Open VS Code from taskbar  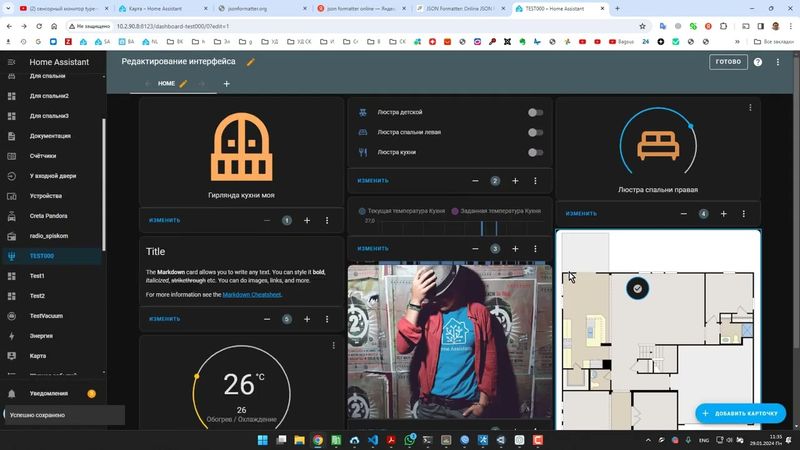[373, 440]
